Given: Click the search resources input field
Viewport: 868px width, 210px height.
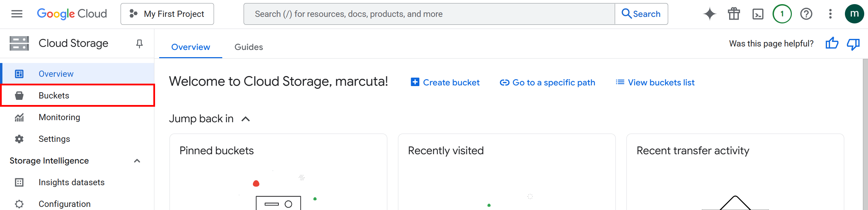Looking at the screenshot, I should [x=427, y=14].
